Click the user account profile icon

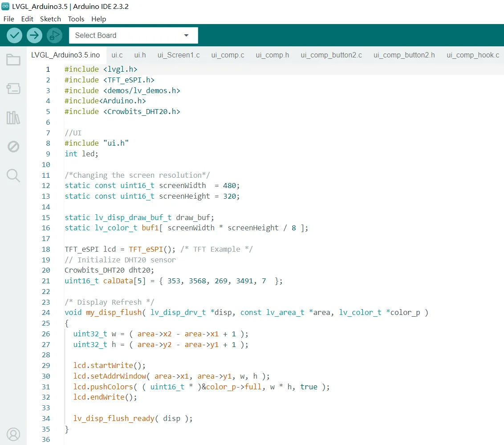[13, 433]
